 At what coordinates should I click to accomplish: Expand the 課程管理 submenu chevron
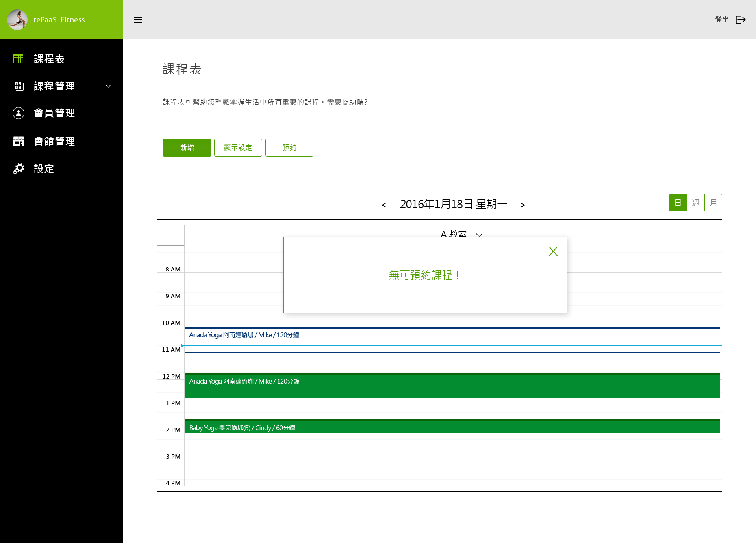(x=108, y=86)
